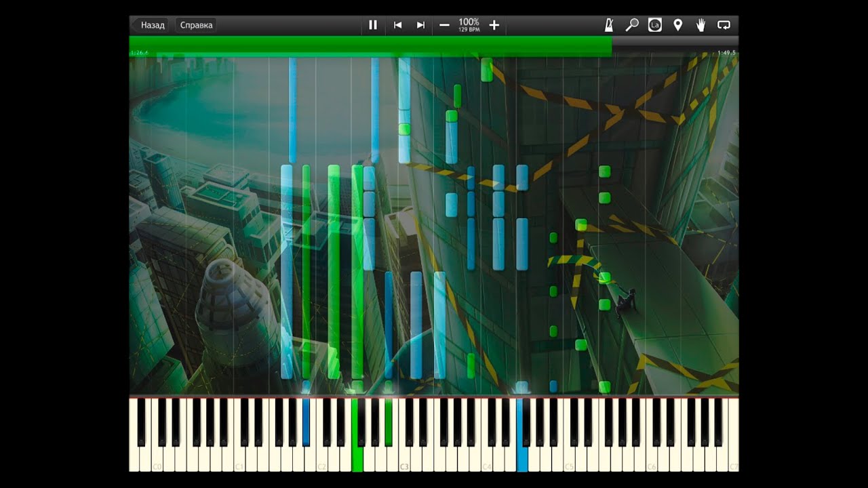Toggle the metronome icon
868x488 pixels.
(609, 25)
